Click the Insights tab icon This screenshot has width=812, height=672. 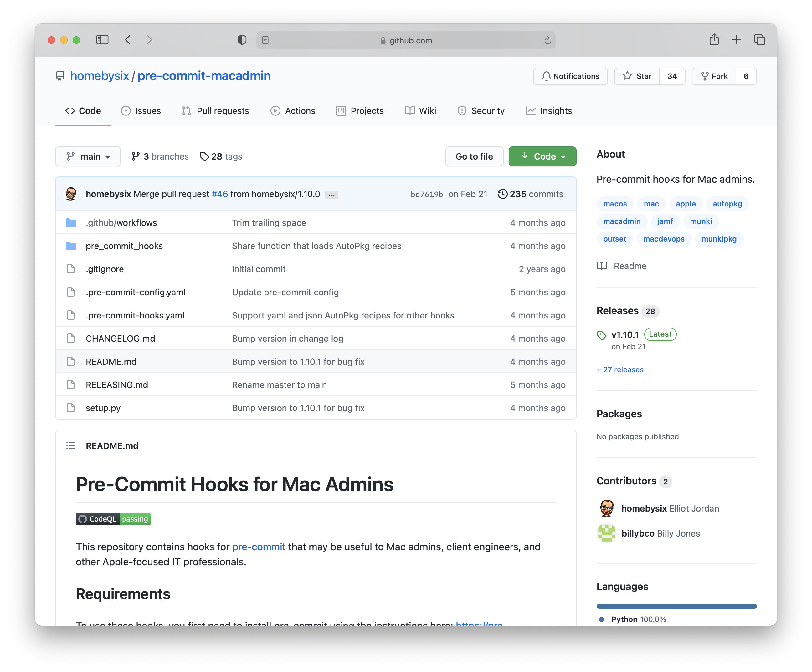[531, 110]
